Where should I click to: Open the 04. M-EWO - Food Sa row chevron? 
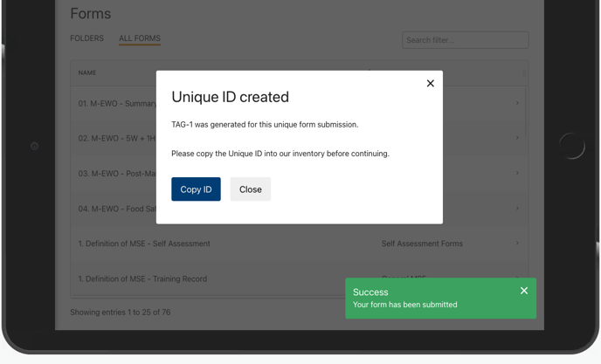[517, 208]
